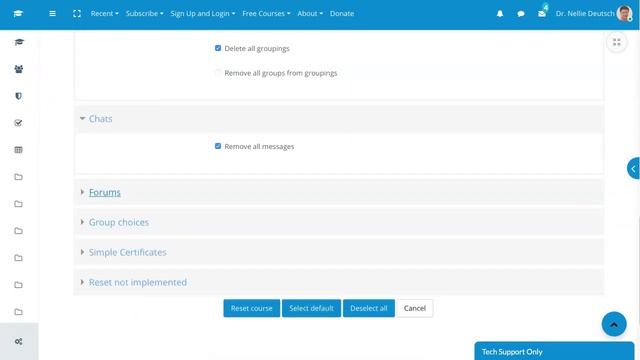Viewport: 640px width, 360px height.
Task: Open the Free Courses dropdown
Action: tap(266, 13)
